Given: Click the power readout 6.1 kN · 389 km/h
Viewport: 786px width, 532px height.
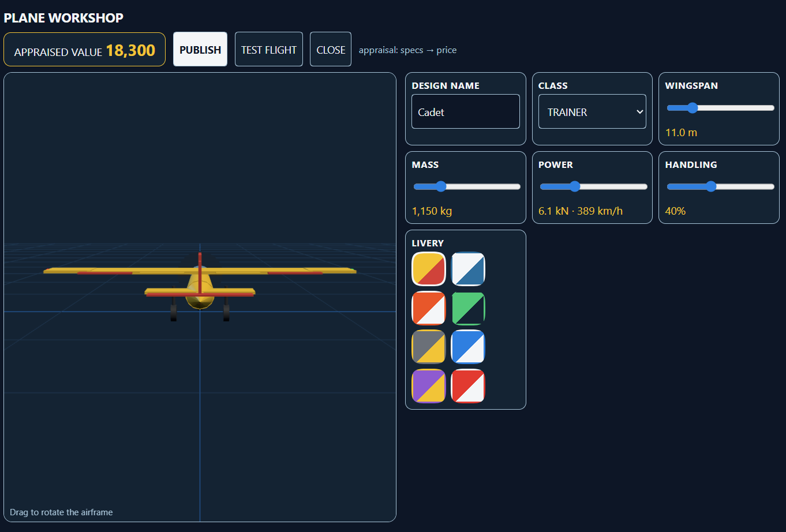Looking at the screenshot, I should click(581, 211).
